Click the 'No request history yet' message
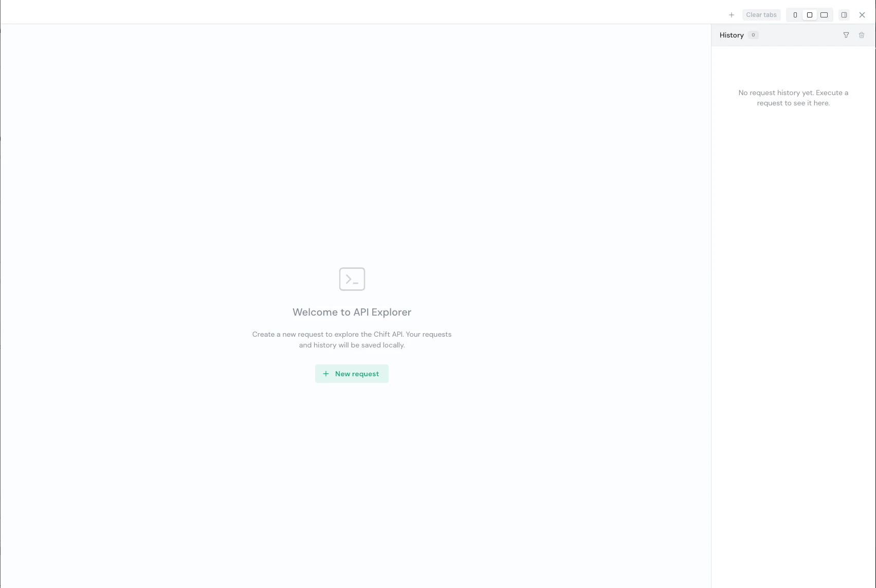The image size is (876, 588). (x=793, y=98)
